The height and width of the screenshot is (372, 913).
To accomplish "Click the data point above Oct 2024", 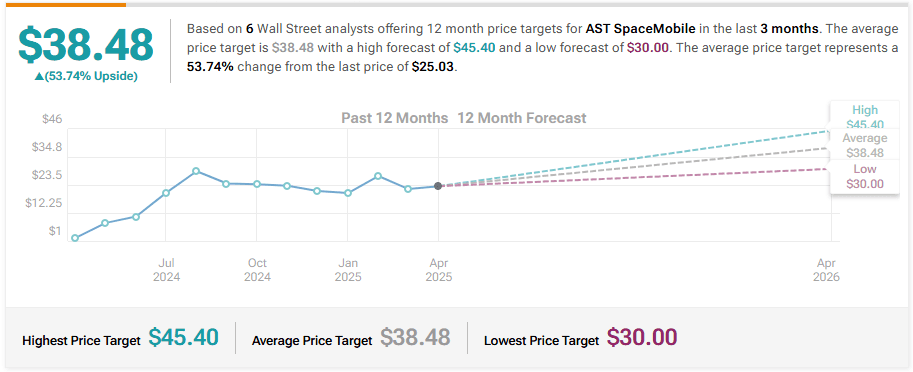I will click(x=257, y=184).
